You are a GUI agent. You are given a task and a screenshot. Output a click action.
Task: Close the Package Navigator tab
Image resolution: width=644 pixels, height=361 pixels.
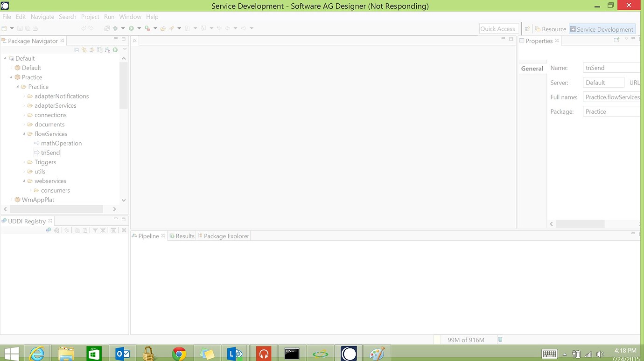click(x=62, y=41)
